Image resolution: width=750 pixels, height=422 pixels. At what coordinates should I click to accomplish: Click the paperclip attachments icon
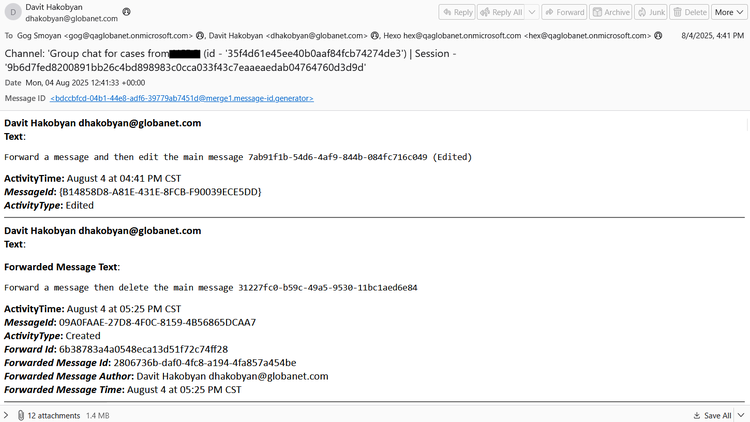(19, 415)
